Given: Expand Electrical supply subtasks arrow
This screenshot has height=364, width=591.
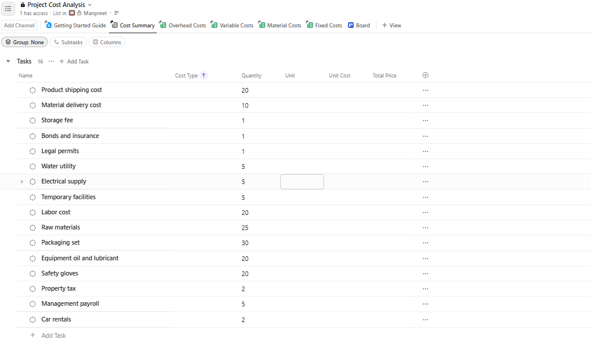Looking at the screenshot, I should point(22,182).
